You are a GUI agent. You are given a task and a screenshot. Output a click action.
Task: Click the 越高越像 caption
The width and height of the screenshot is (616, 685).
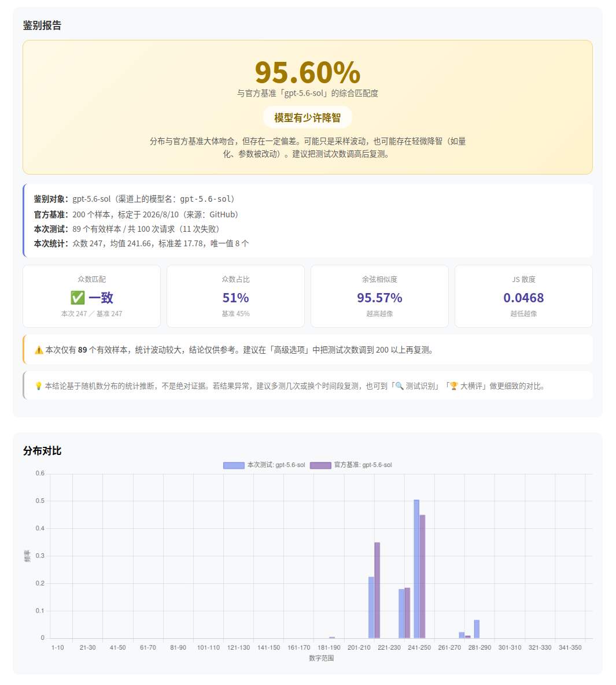(x=379, y=314)
